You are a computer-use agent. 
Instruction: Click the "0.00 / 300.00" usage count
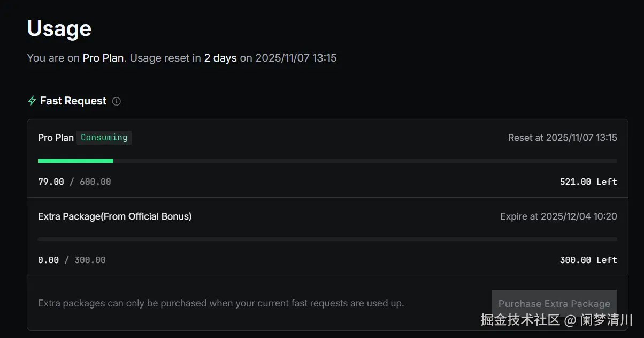pos(72,260)
